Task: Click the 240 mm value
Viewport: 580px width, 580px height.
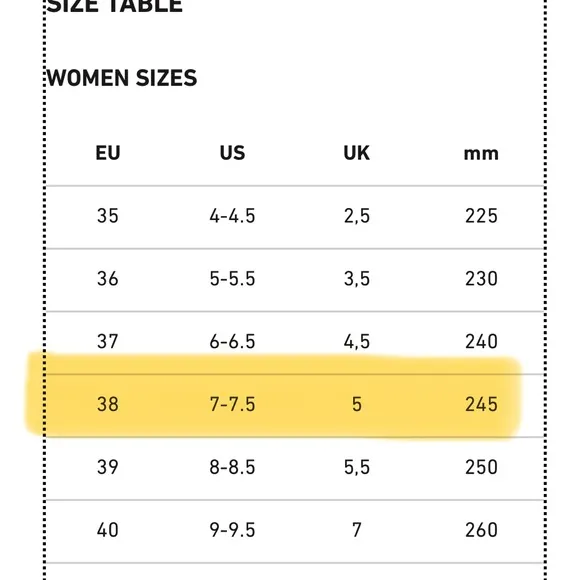Action: coord(481,341)
